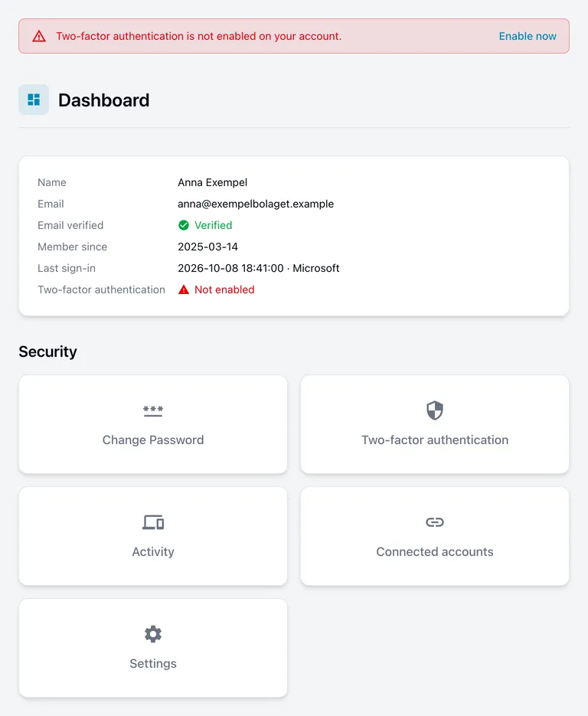
Task: Click the member since date 2025-03-14
Action: click(x=207, y=247)
